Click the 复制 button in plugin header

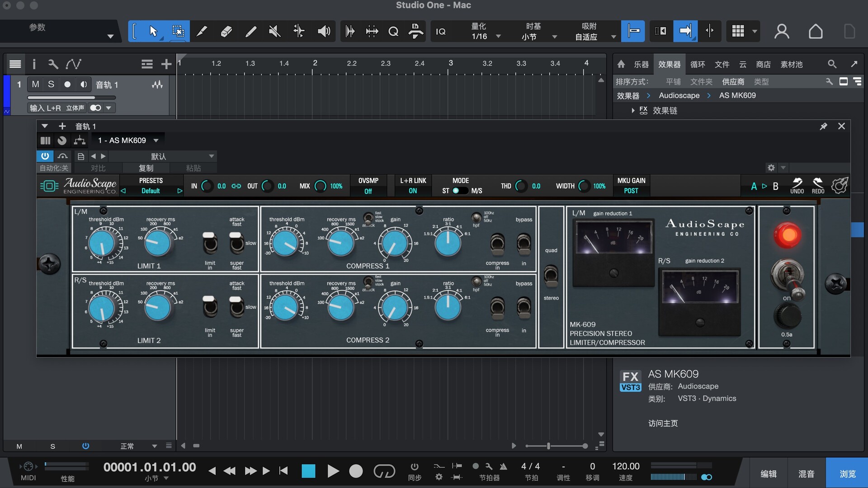click(x=146, y=168)
